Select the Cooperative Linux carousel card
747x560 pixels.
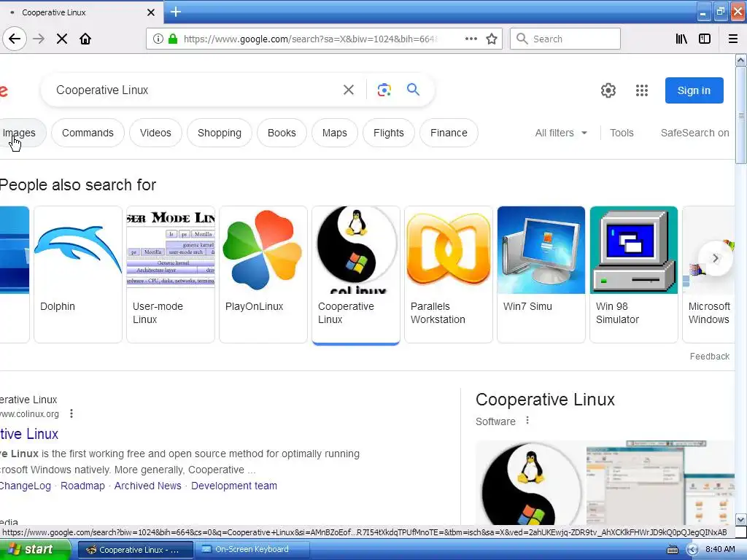coord(356,274)
